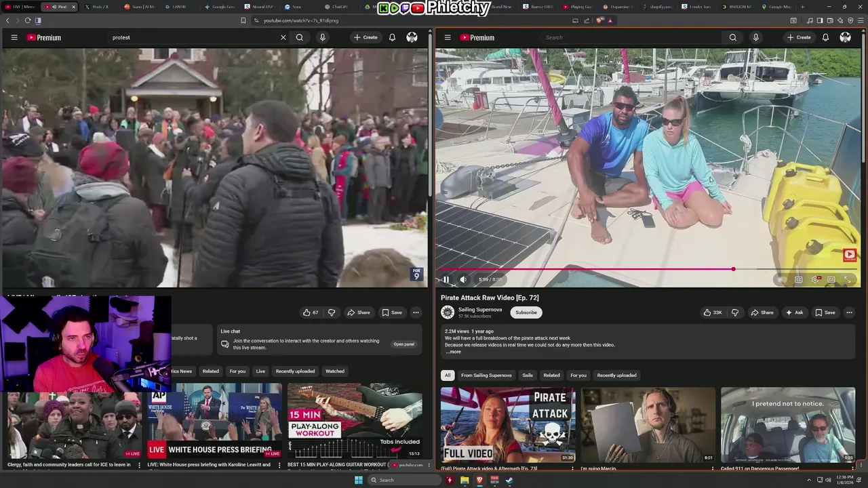Screen dimensions: 868x488
Task: Pause the Pirate Attack video
Action: [x=446, y=279]
